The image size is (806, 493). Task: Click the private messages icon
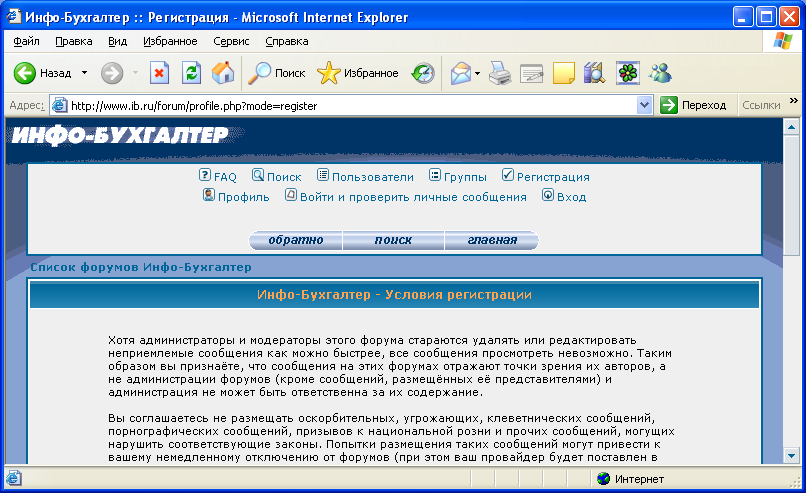point(291,195)
